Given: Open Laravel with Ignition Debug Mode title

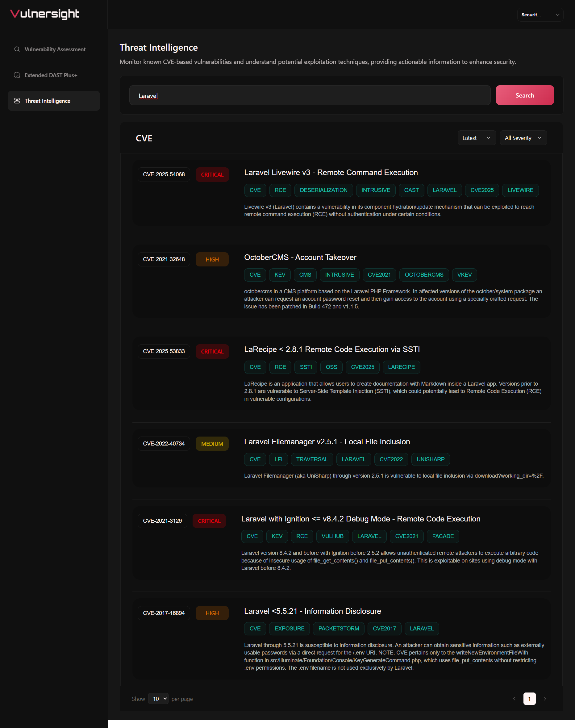Looking at the screenshot, I should [360, 519].
